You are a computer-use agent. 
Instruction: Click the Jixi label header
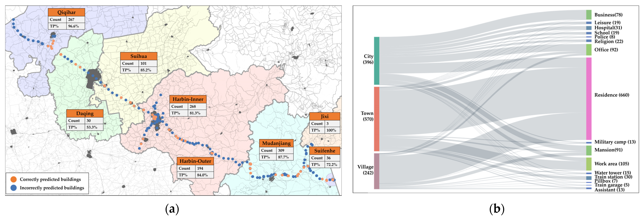point(324,116)
